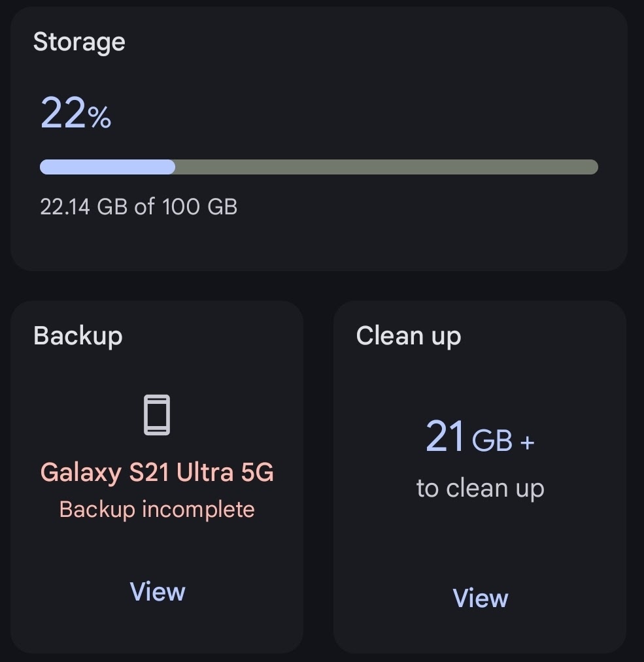Tap the 'to clean up' label
644x662 pixels.
click(x=480, y=488)
